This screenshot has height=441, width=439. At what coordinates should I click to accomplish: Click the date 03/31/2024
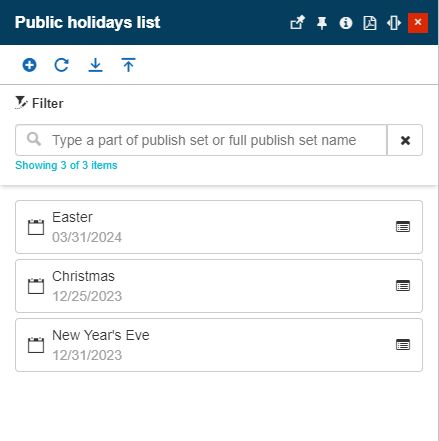tap(87, 237)
